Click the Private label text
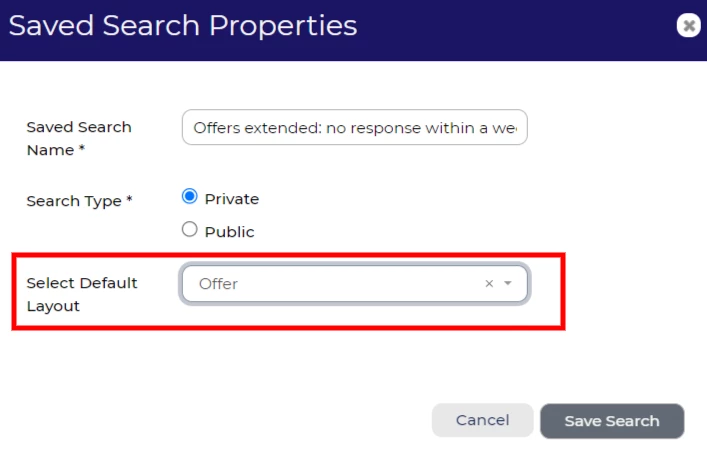Image resolution: width=707 pixels, height=452 pixels. click(x=231, y=198)
